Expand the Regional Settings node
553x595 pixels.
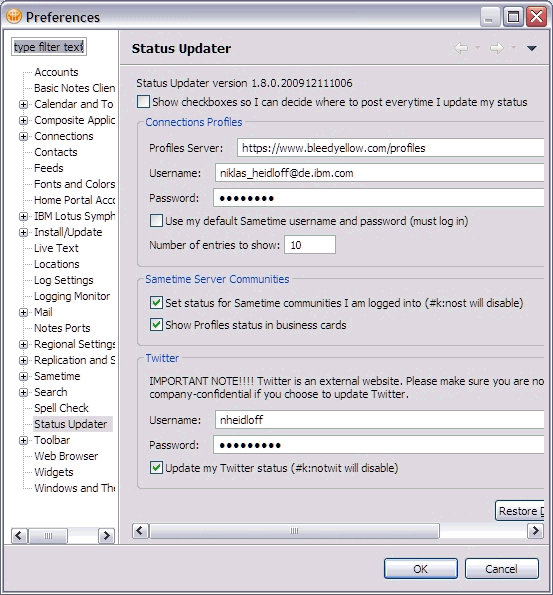24,344
